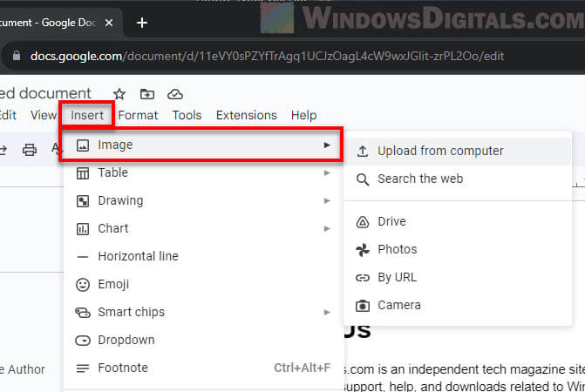Select Photos as image source
The height and width of the screenshot is (392, 585).
(x=458, y=250)
